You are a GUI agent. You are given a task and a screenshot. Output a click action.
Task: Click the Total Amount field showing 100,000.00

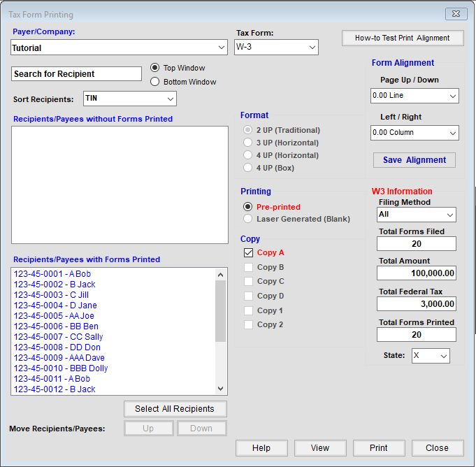tap(417, 273)
